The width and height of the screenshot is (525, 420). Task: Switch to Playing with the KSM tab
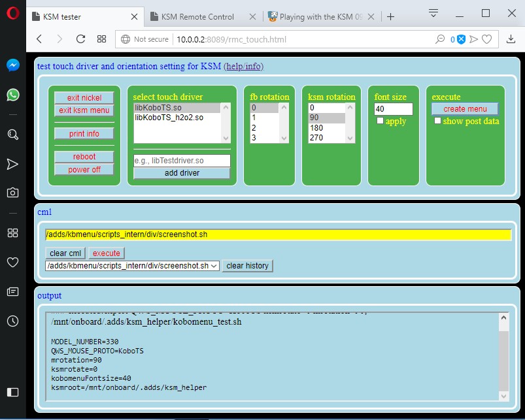pyautogui.click(x=322, y=17)
